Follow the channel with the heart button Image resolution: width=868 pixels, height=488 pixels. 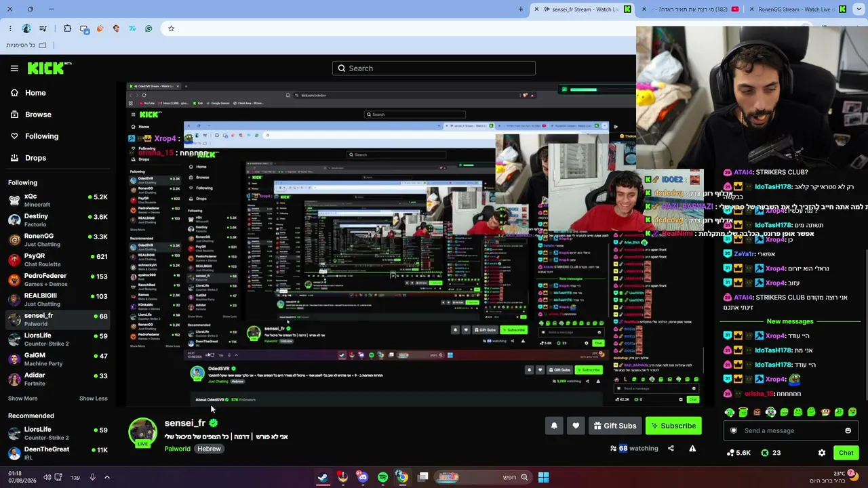tap(576, 426)
